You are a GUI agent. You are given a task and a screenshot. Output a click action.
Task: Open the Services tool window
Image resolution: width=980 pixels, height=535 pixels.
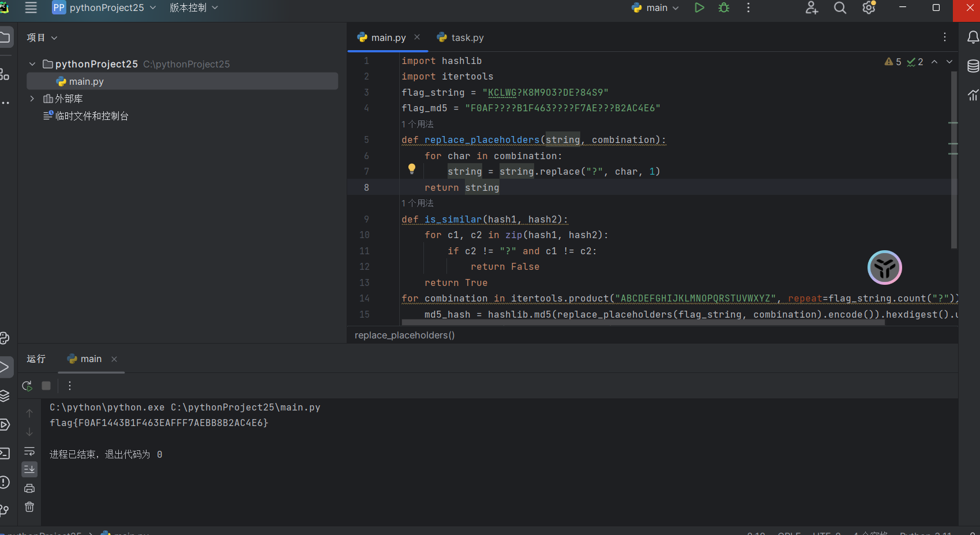5,425
